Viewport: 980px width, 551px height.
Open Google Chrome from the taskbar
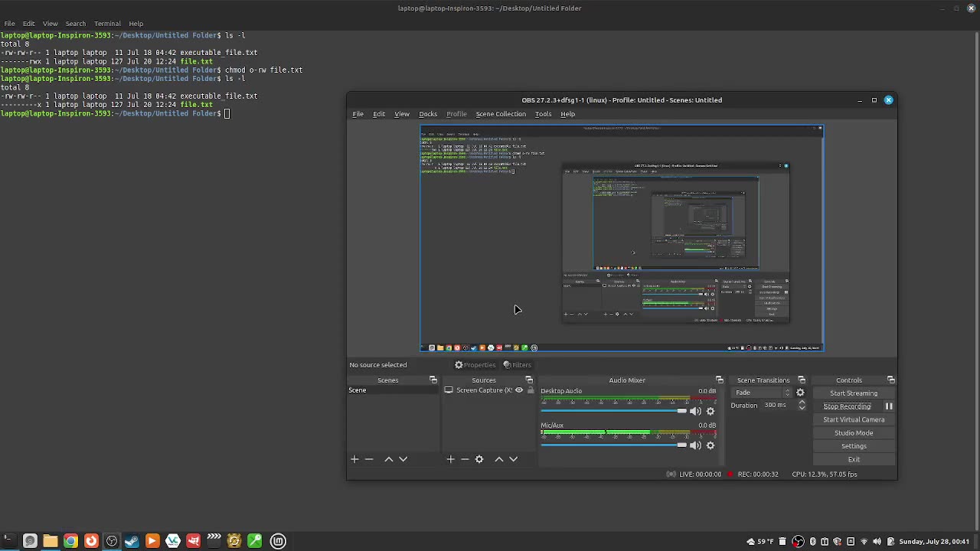[x=70, y=541]
